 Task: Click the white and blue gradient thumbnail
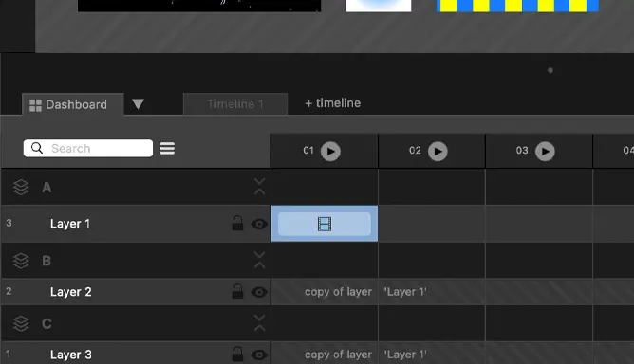pos(379,6)
